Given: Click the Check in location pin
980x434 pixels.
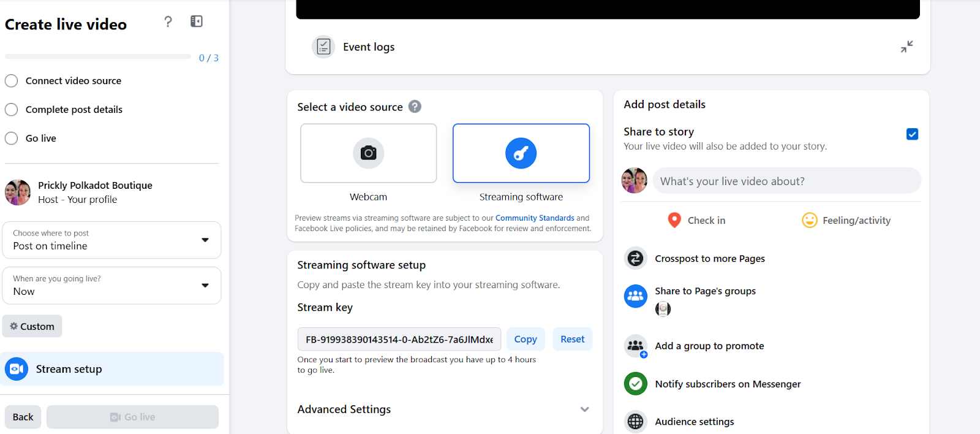Looking at the screenshot, I should 674,220.
